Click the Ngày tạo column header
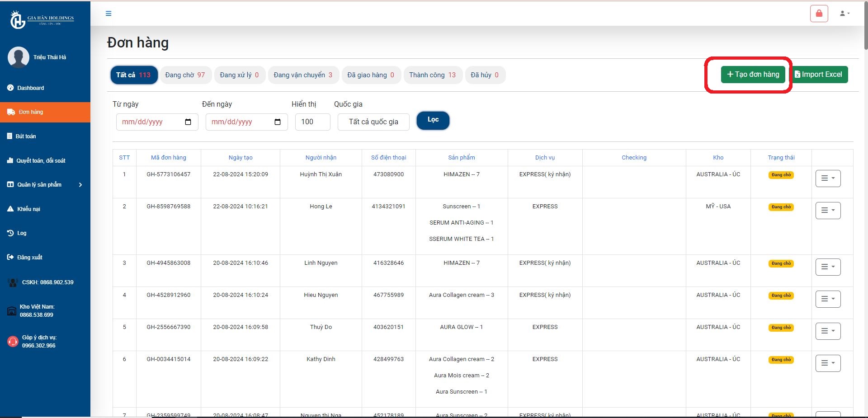The height and width of the screenshot is (418, 868). tap(241, 158)
